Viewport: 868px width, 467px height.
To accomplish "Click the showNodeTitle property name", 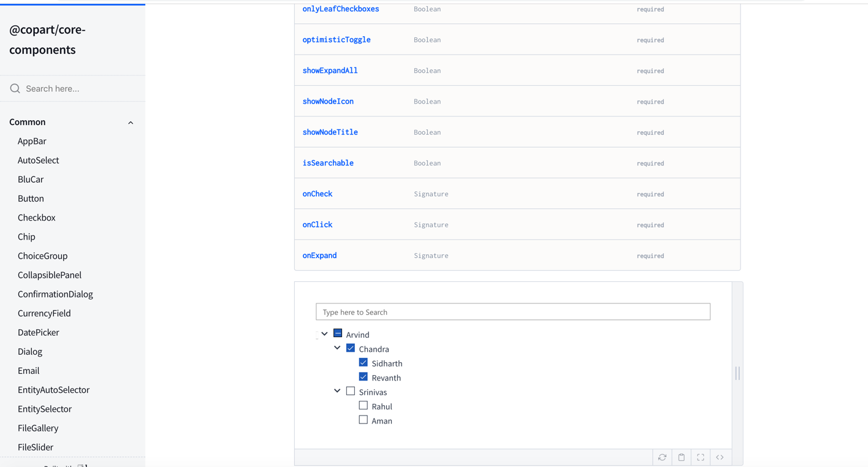I will click(x=330, y=132).
